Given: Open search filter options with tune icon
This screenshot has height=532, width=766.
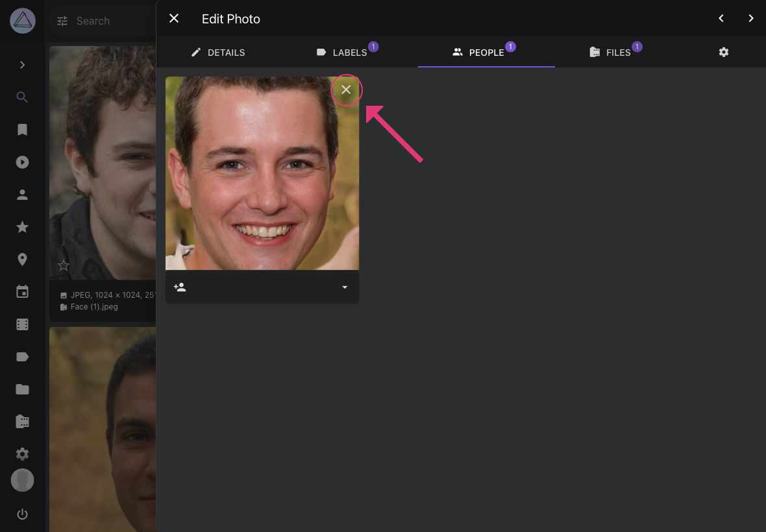Looking at the screenshot, I should pyautogui.click(x=62, y=21).
